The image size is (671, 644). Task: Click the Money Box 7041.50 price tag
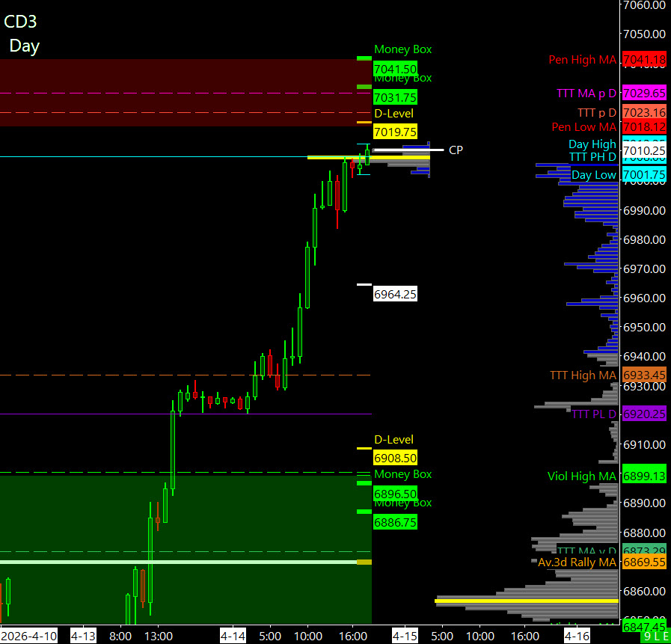pos(394,69)
